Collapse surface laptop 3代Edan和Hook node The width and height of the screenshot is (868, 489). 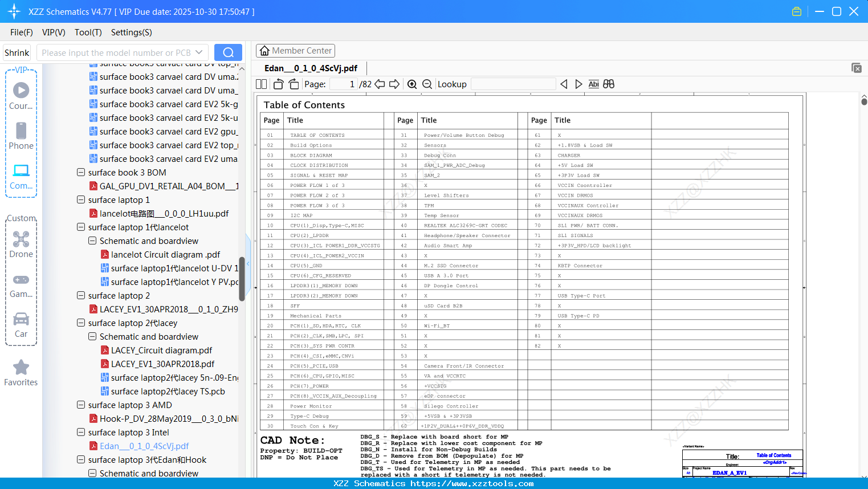[x=81, y=459]
